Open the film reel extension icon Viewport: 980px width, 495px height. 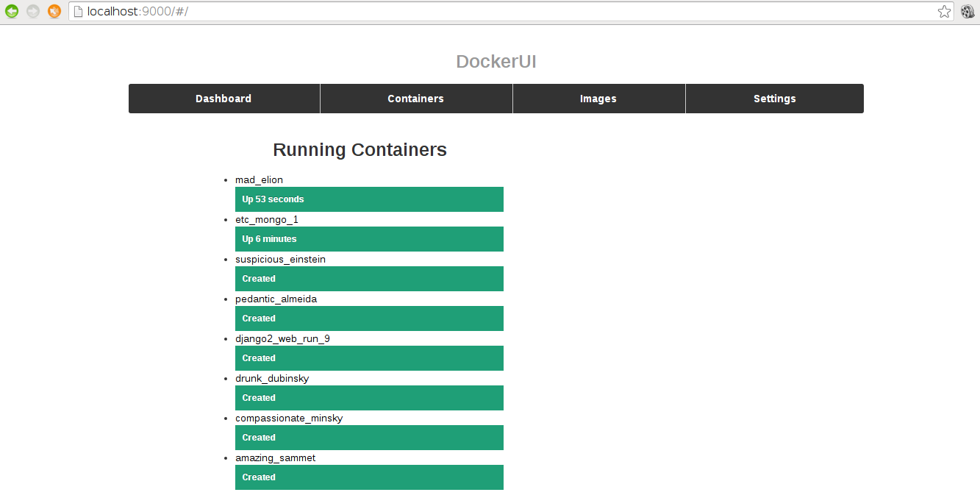click(x=968, y=12)
